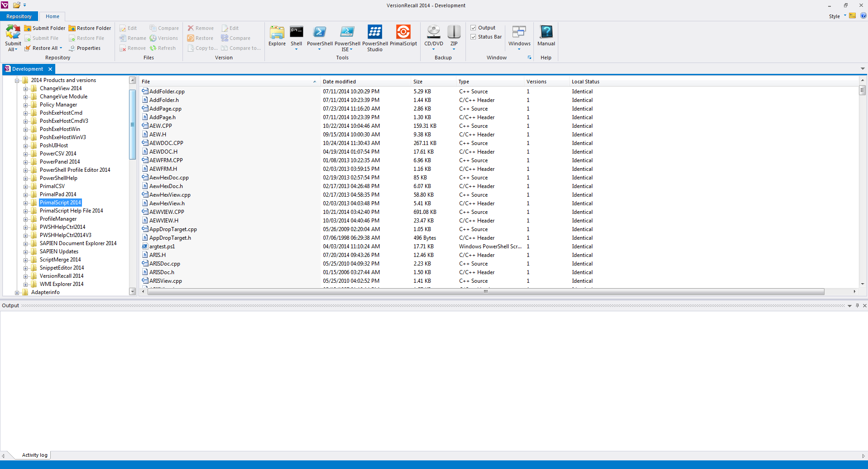Close the Output panel
Screen dimensions: 868x469
point(864,306)
